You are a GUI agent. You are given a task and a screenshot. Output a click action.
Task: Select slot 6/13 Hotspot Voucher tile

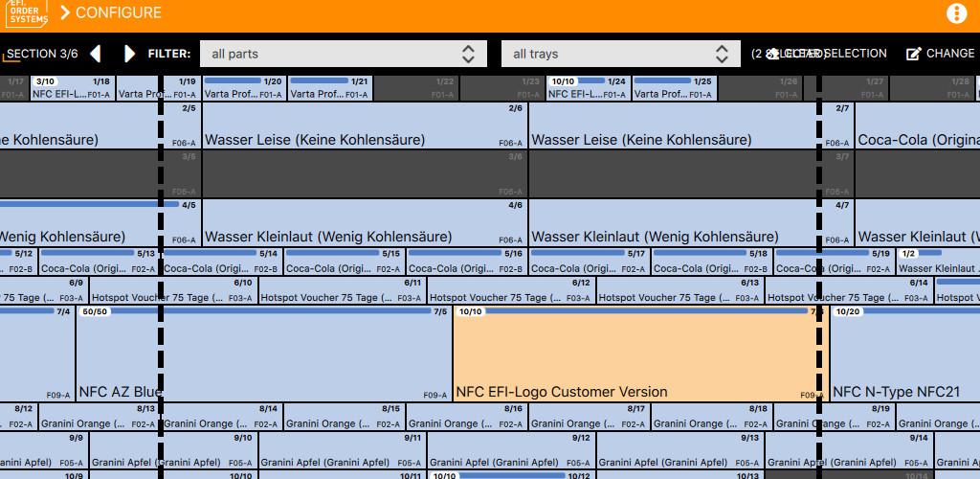(x=680, y=291)
